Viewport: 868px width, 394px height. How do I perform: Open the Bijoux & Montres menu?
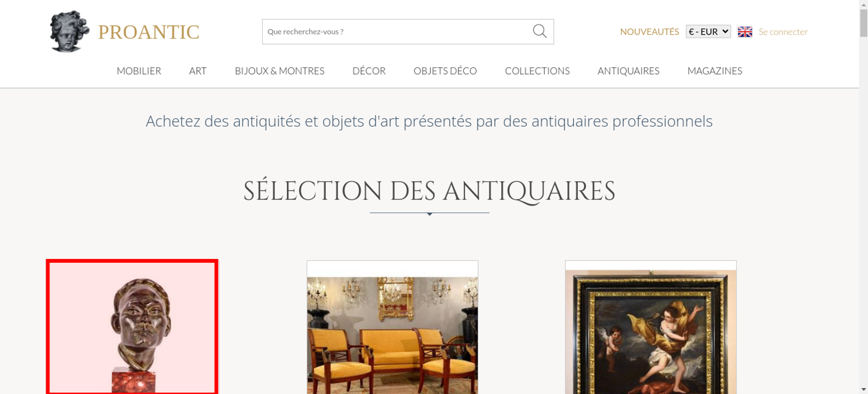tap(279, 71)
